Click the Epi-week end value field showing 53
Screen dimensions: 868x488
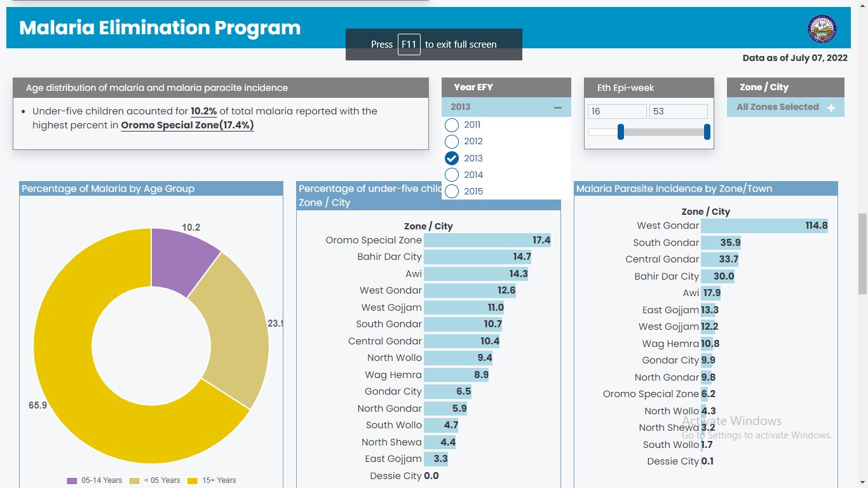pos(678,111)
